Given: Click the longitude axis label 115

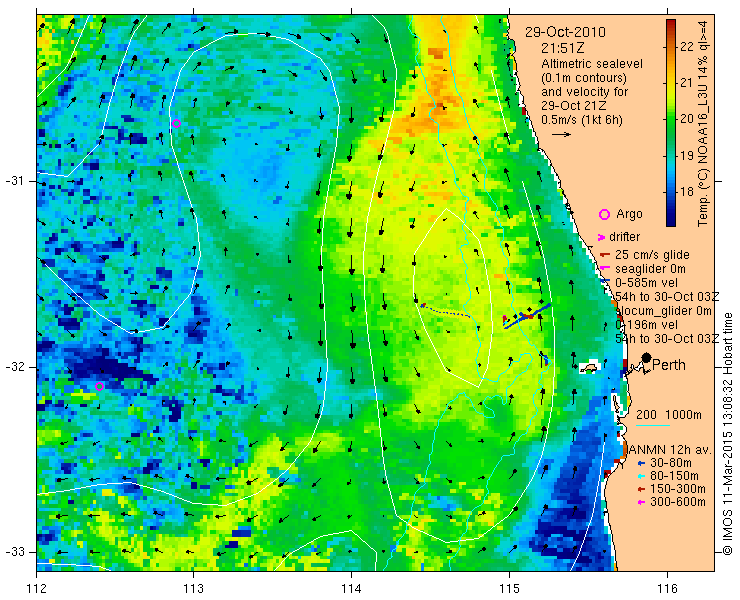Looking at the screenshot, I should coord(509,589).
